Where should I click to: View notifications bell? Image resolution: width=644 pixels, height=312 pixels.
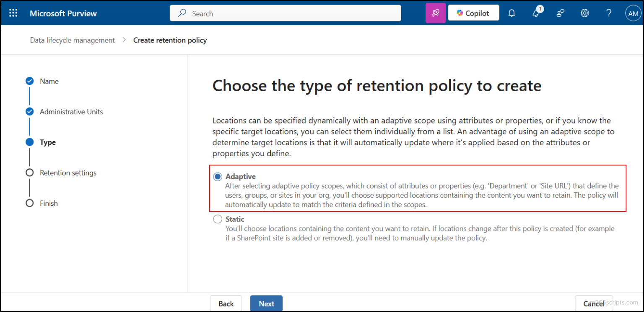[x=512, y=13]
